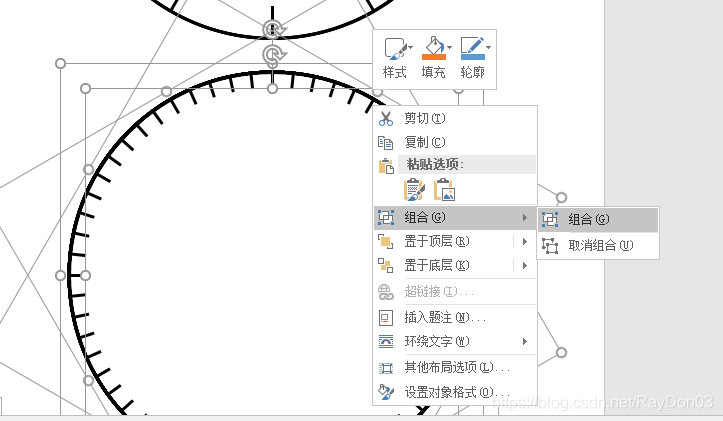Pick the blue outline color bar
The image size is (723, 421).
473,57
